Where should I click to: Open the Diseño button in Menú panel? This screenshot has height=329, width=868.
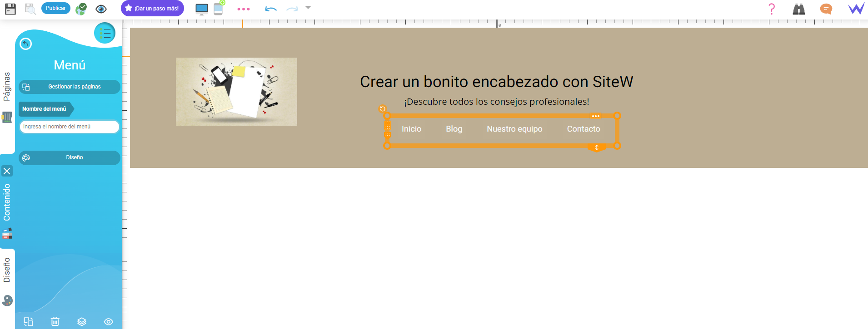pyautogui.click(x=70, y=157)
